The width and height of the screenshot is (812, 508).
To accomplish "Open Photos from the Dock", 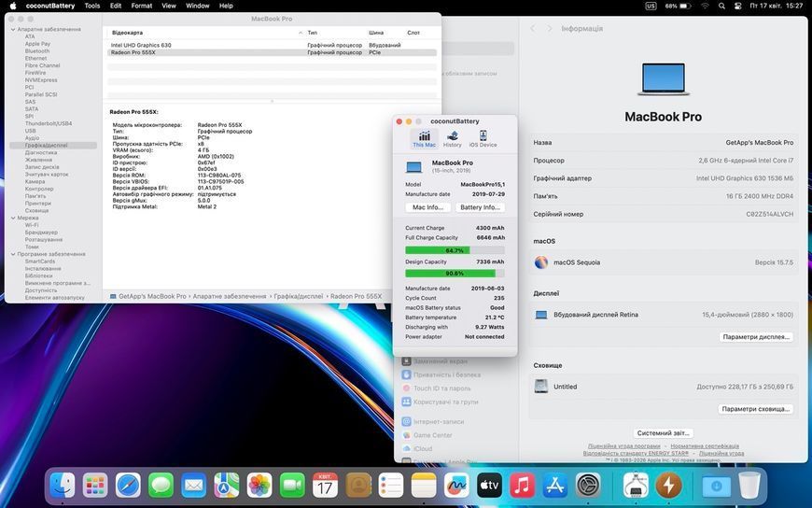I will [259, 486].
